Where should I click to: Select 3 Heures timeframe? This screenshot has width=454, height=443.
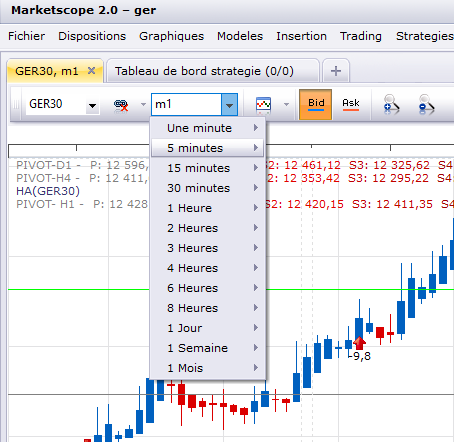(207, 248)
